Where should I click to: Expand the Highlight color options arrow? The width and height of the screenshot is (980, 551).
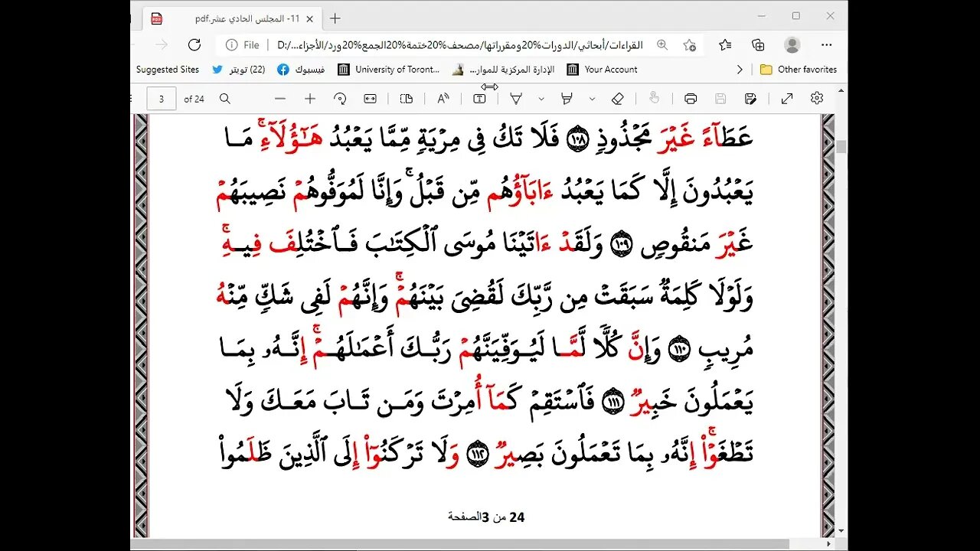(x=592, y=99)
